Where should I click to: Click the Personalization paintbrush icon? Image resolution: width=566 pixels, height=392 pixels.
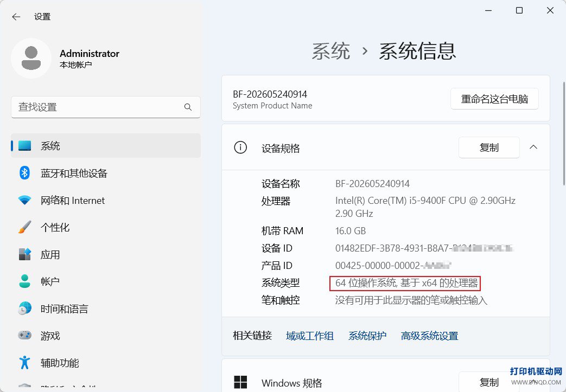tap(24, 227)
